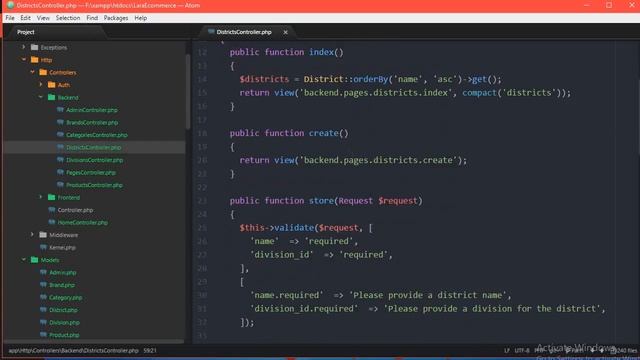
Task: Click the DivisionsController.php file icon
Action: 60,160
